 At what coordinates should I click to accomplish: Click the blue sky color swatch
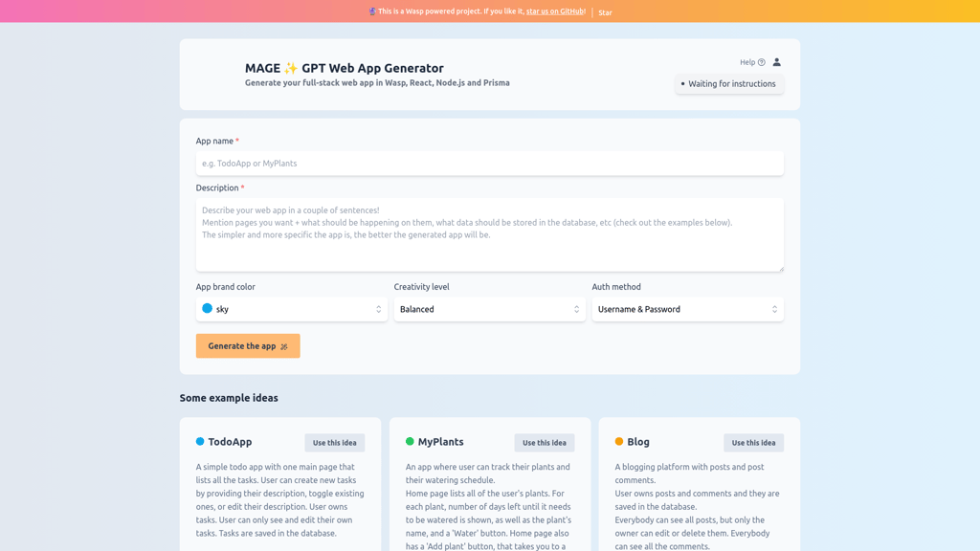tap(208, 309)
